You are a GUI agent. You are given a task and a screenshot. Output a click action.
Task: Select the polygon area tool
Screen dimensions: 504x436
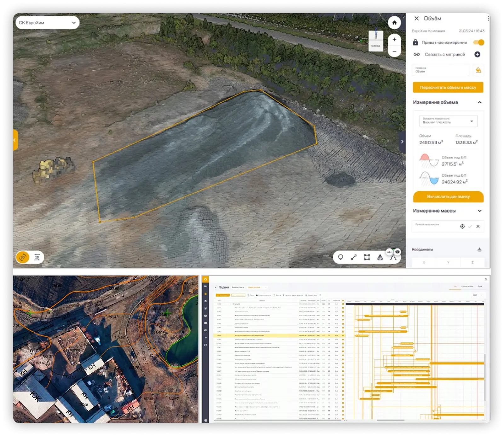pos(367,257)
